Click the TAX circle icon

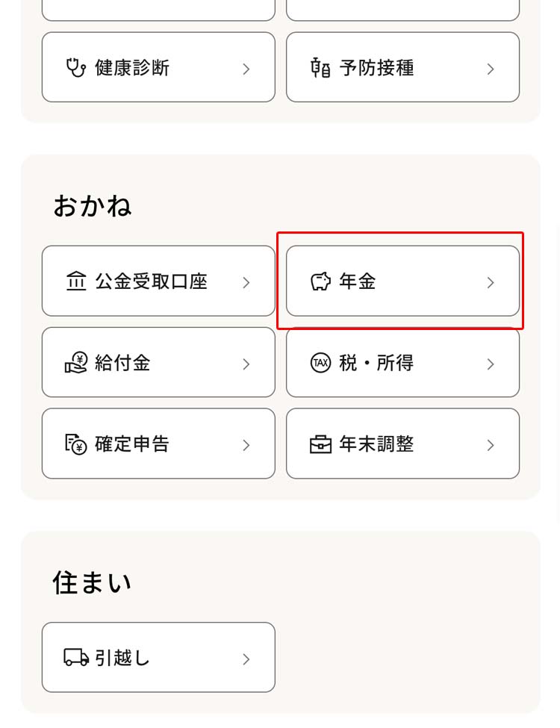click(320, 363)
